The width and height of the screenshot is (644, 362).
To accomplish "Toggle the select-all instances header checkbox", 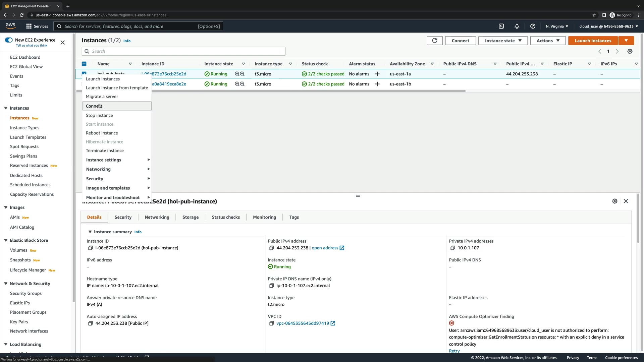I will pos(84,64).
